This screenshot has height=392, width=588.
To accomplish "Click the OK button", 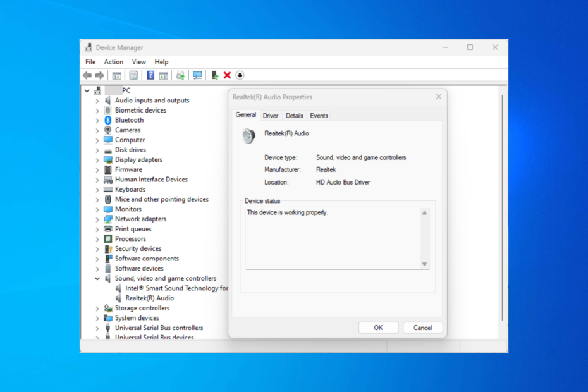I will (378, 328).
